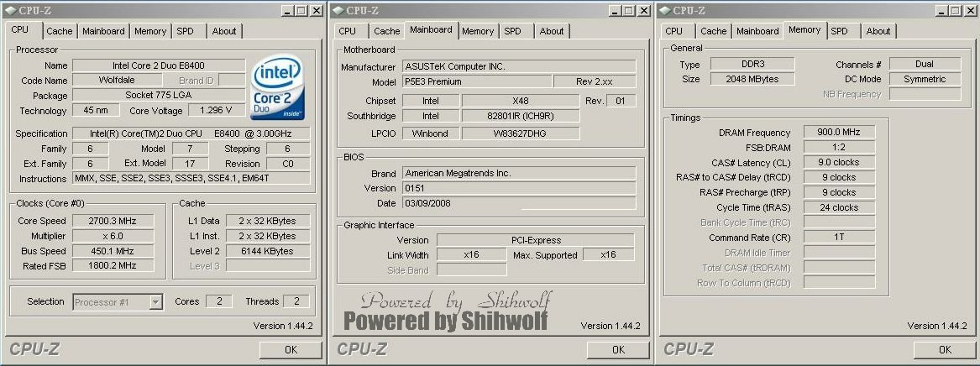Click the CPU-Z title icon in left window
The width and height of the screenshot is (980, 366).
[10, 11]
